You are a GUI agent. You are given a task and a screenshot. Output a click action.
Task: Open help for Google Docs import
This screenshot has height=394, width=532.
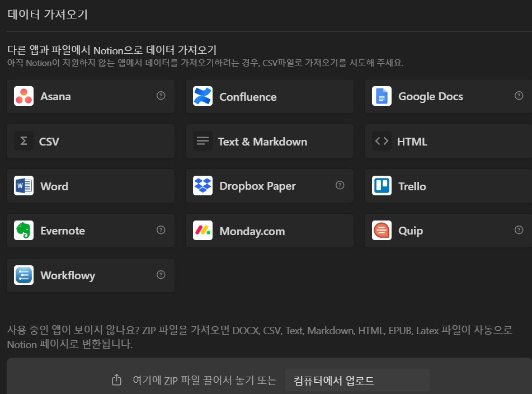click(x=519, y=96)
